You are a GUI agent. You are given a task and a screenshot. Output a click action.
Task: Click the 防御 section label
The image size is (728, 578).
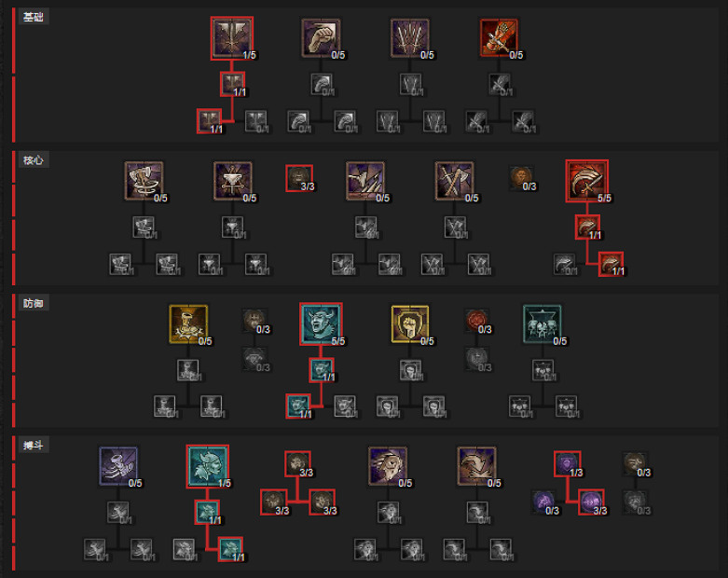[x=33, y=303]
